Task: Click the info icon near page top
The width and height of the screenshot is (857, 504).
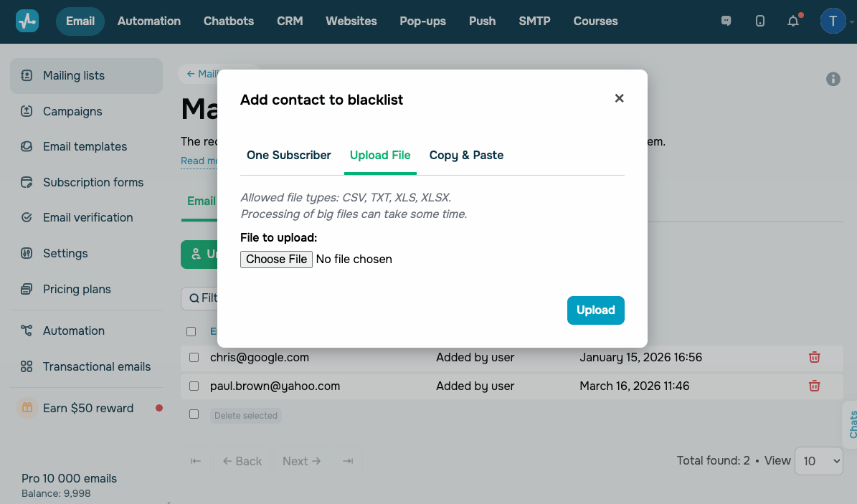Action: (x=833, y=79)
